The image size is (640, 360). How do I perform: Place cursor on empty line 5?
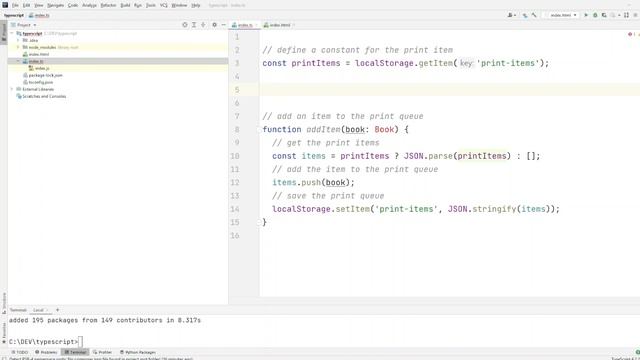[x=449, y=90]
